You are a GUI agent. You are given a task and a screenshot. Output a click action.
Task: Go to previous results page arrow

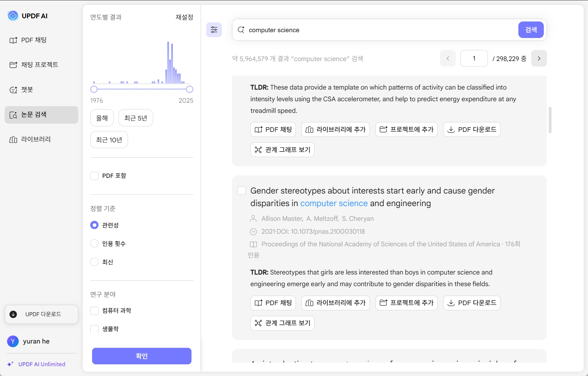pyautogui.click(x=448, y=58)
